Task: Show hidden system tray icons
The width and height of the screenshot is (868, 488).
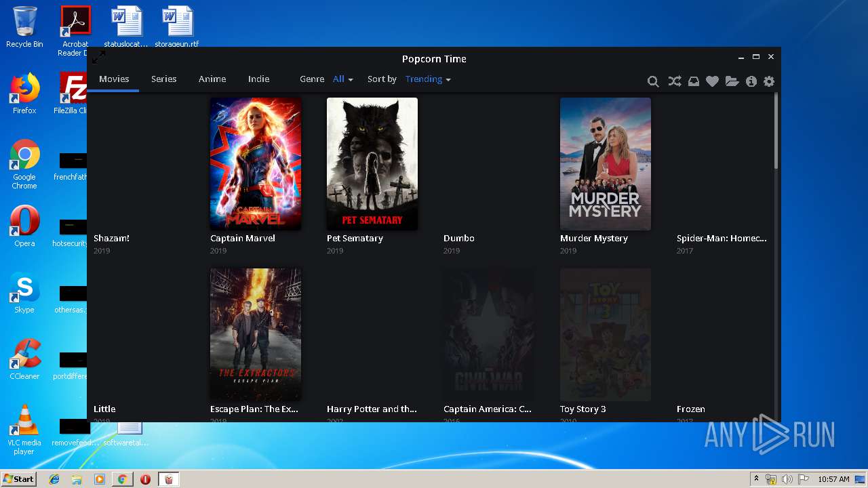Action: click(x=756, y=479)
